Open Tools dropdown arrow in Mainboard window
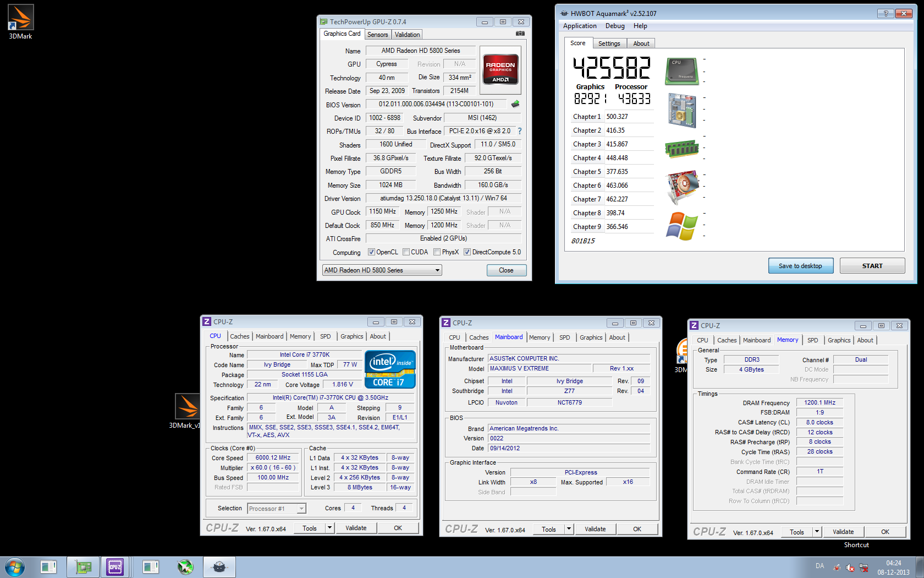 coord(569,529)
